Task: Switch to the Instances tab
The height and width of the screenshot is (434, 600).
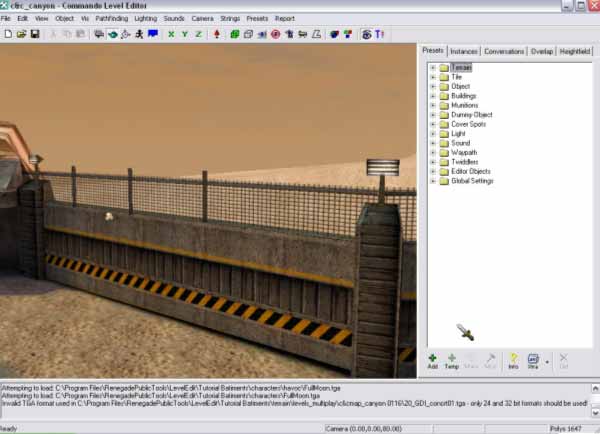Action: pos(464,51)
